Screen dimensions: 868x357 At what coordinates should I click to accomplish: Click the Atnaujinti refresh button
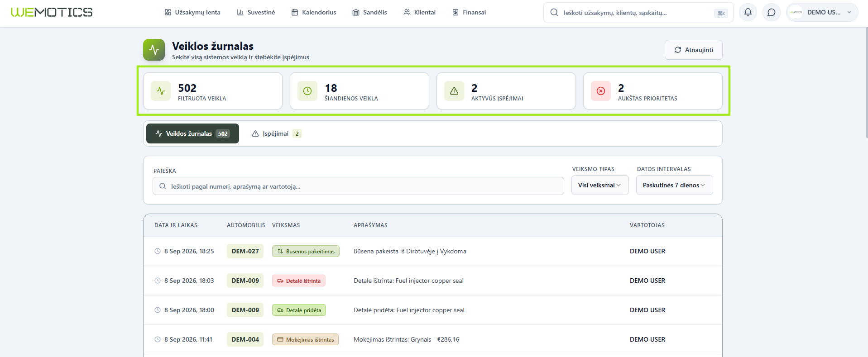[693, 50]
